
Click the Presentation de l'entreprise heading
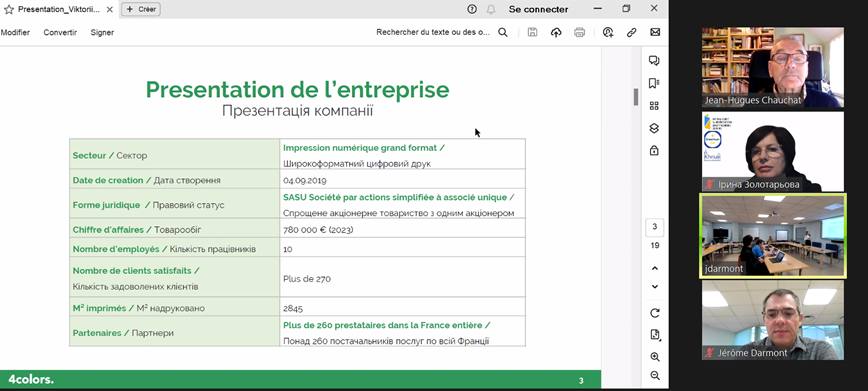(x=297, y=89)
